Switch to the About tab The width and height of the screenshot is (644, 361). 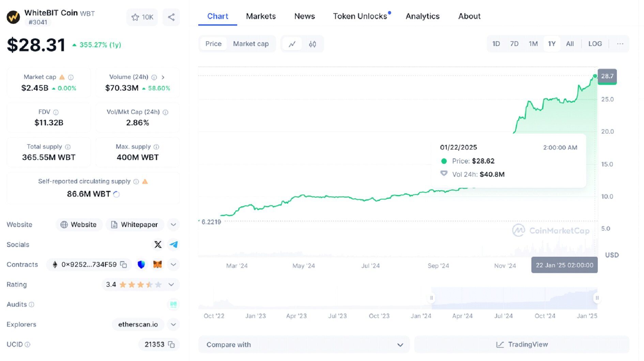pos(469,16)
